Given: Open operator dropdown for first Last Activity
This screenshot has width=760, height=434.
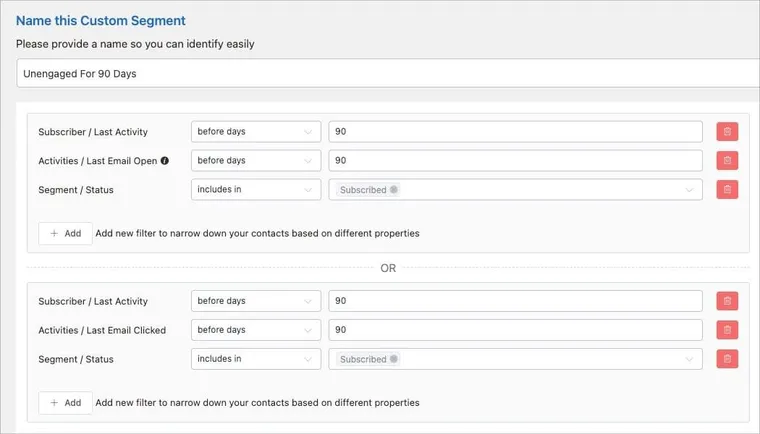Looking at the screenshot, I should tap(256, 131).
